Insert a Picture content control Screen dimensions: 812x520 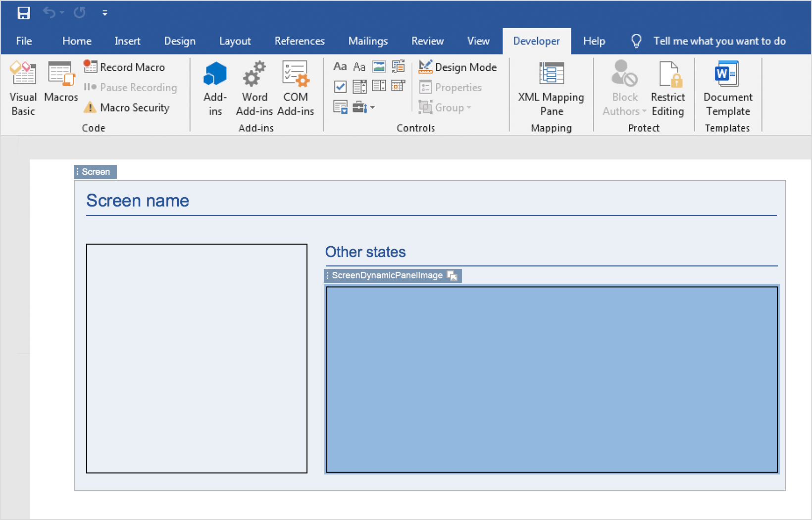click(x=379, y=66)
